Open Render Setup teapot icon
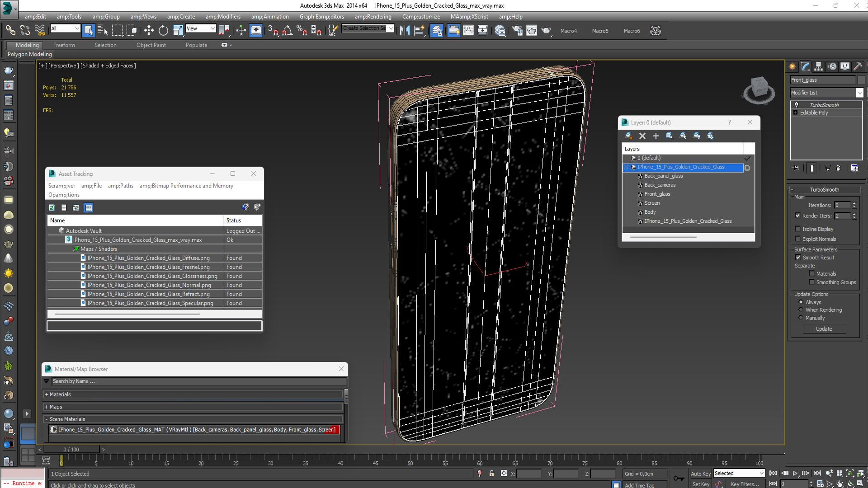This screenshot has height=488, width=868. [x=517, y=30]
